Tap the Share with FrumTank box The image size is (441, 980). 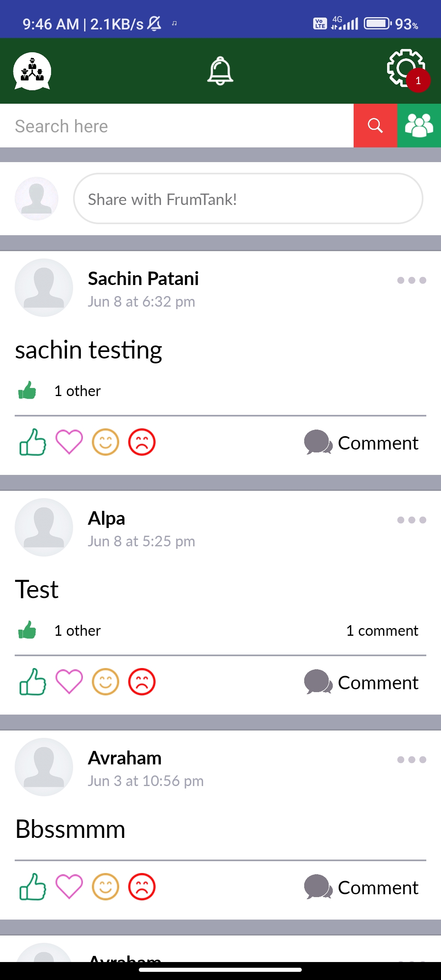(248, 199)
